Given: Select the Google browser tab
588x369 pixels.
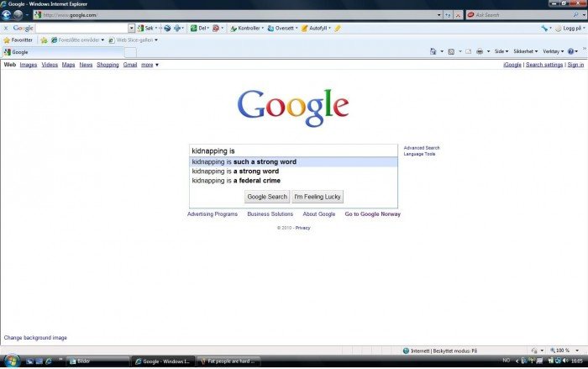Looking at the screenshot, I should pos(63,52).
